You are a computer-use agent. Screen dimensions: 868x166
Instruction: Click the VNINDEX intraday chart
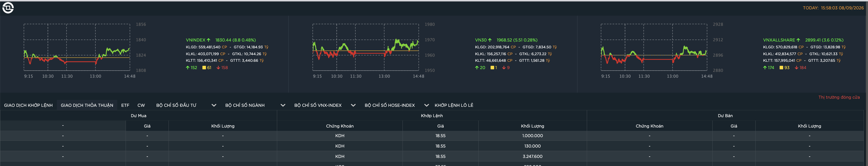click(x=77, y=47)
